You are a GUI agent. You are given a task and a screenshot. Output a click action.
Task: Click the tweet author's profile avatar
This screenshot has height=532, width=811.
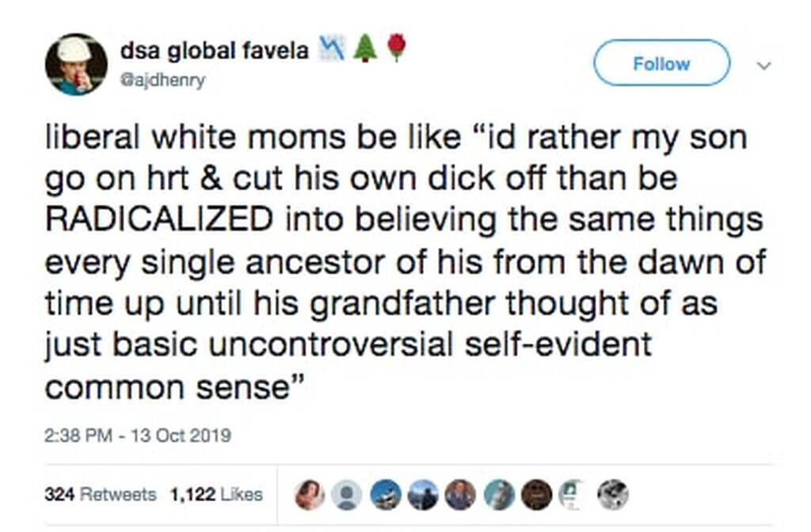(76, 65)
